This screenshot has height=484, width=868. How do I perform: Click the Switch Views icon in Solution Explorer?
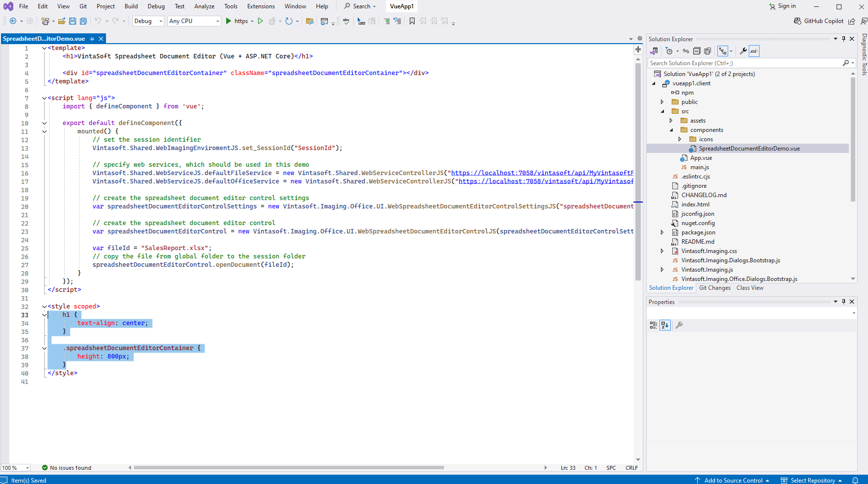pyautogui.click(x=654, y=51)
